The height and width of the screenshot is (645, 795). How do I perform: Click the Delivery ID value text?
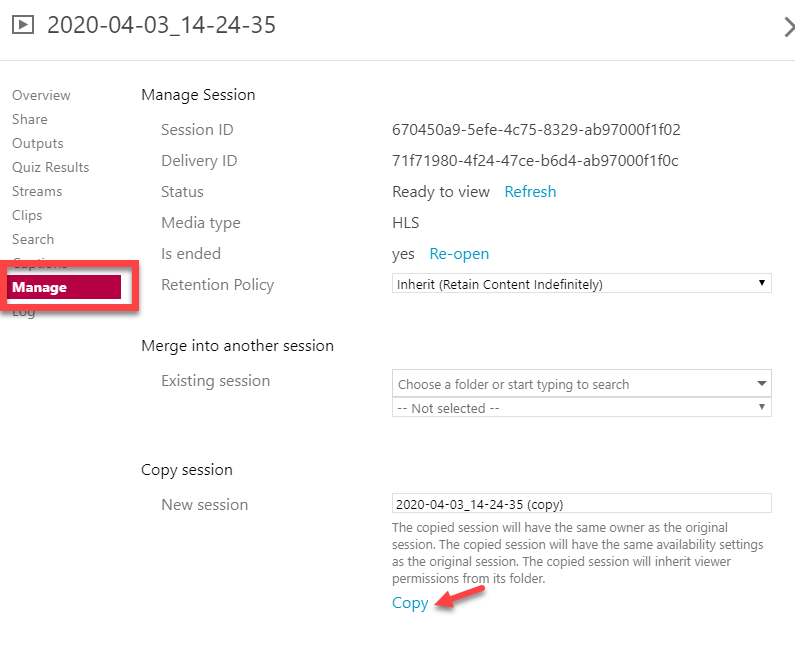535,160
